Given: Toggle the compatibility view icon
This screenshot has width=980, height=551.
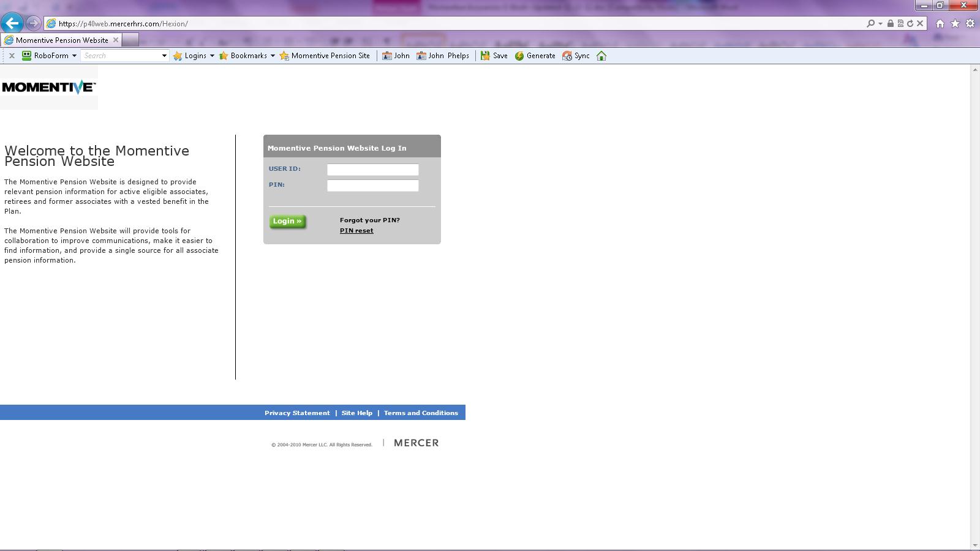Looking at the screenshot, I should [900, 23].
